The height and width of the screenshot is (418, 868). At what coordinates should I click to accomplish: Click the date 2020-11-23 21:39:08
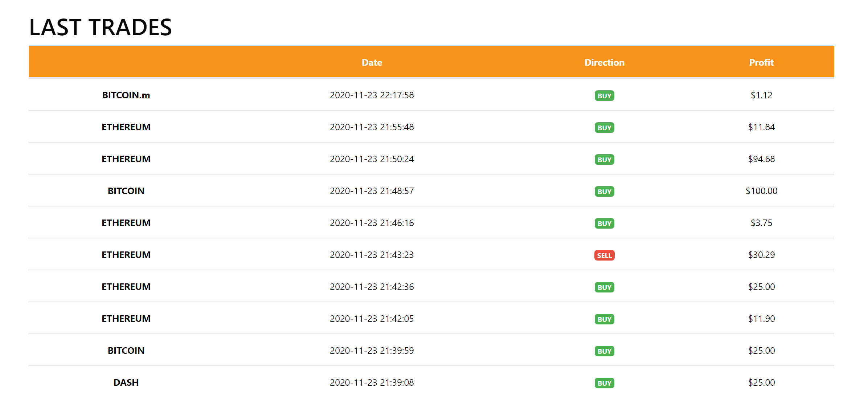372,382
